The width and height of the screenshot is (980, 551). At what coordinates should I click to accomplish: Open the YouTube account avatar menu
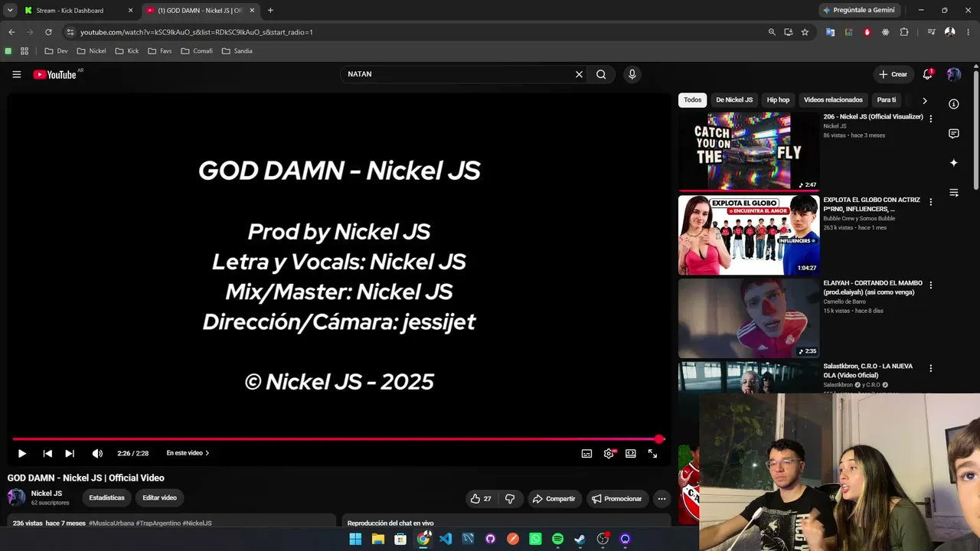click(x=953, y=74)
